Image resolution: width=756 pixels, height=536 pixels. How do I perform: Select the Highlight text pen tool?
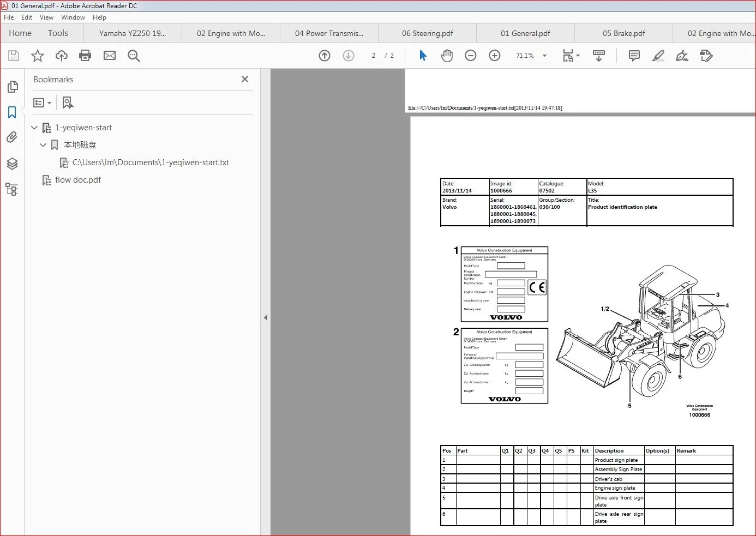658,56
